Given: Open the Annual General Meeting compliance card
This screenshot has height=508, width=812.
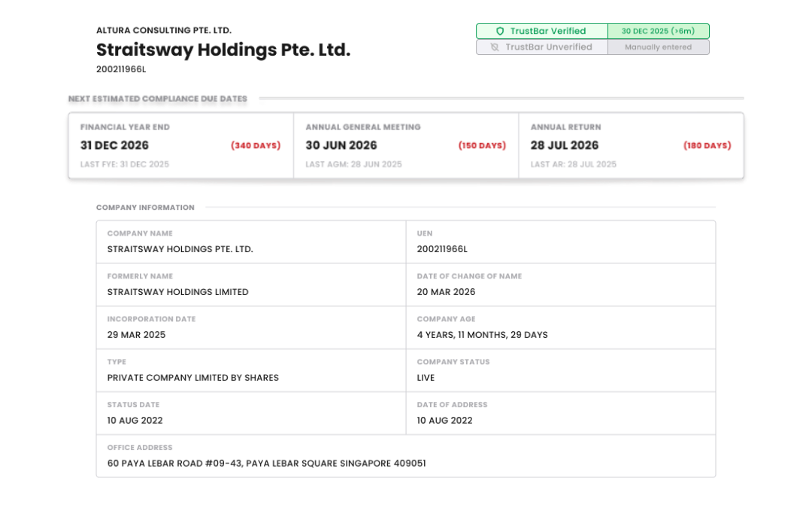Looking at the screenshot, I should tap(406, 147).
